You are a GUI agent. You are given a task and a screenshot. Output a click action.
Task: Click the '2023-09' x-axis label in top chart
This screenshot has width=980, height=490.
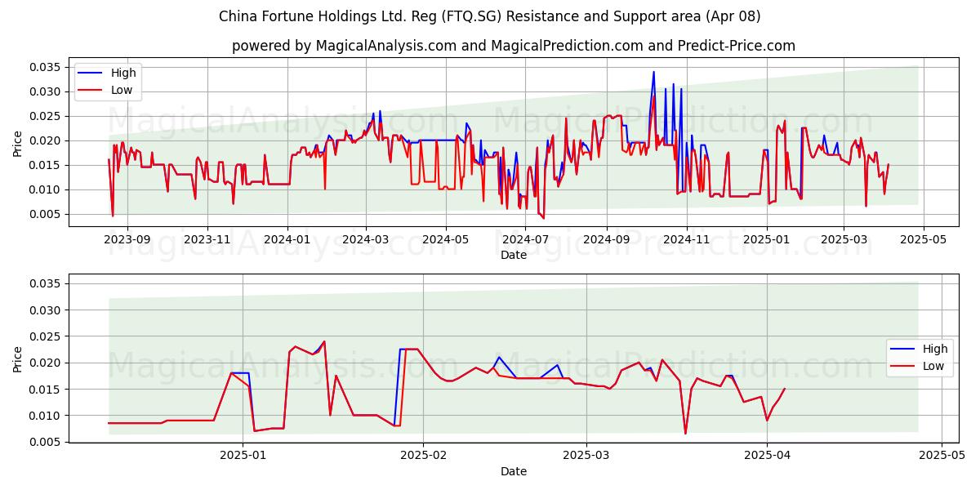click(127, 241)
